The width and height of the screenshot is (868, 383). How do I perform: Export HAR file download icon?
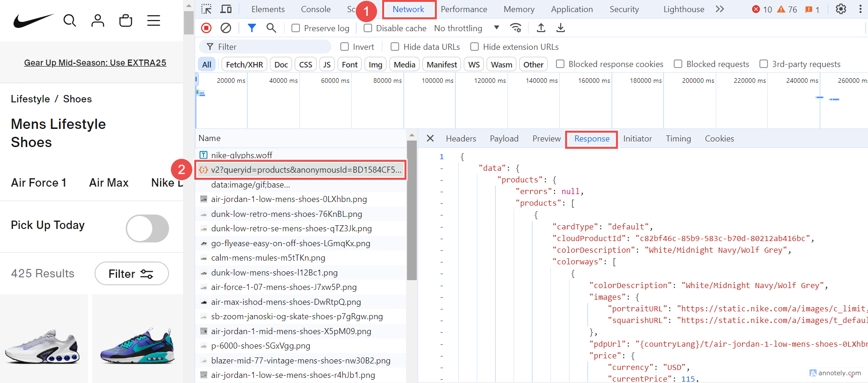pyautogui.click(x=561, y=28)
